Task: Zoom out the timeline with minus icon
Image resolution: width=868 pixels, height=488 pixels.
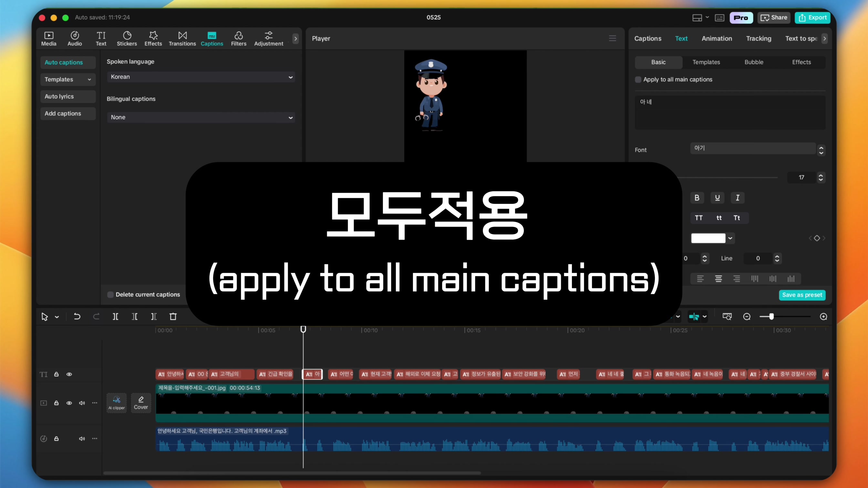Action: pos(747,317)
